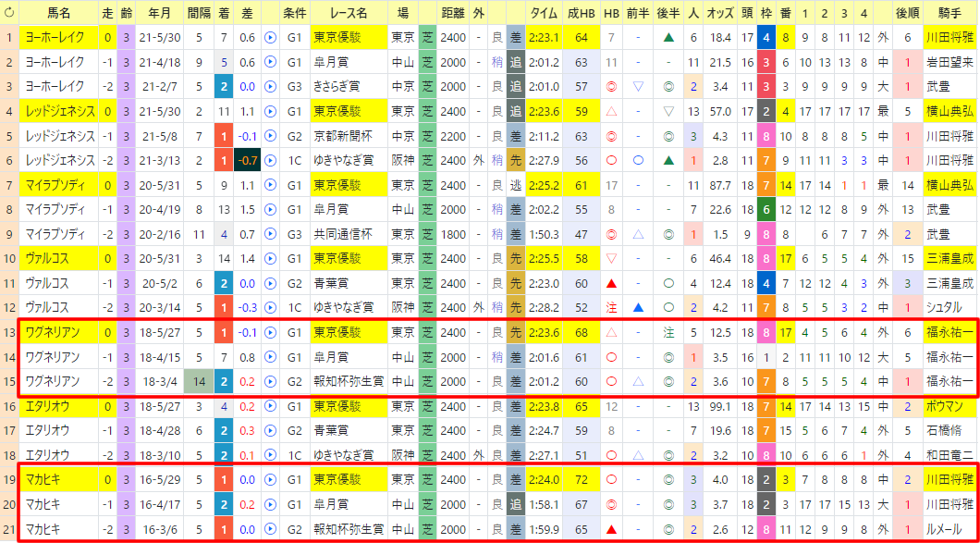This screenshot has width=980, height=543.
Task: Click the 成HB value 72 for マカヒキ
Action: click(582, 480)
